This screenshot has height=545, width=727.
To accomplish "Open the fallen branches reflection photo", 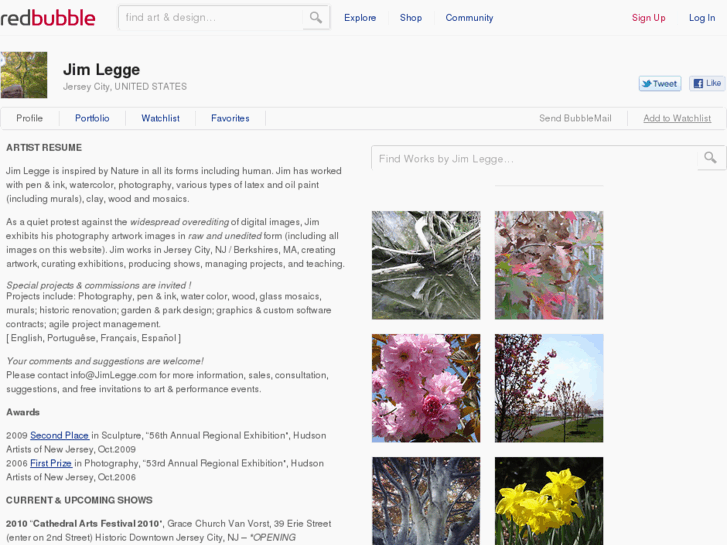I will (426, 265).
